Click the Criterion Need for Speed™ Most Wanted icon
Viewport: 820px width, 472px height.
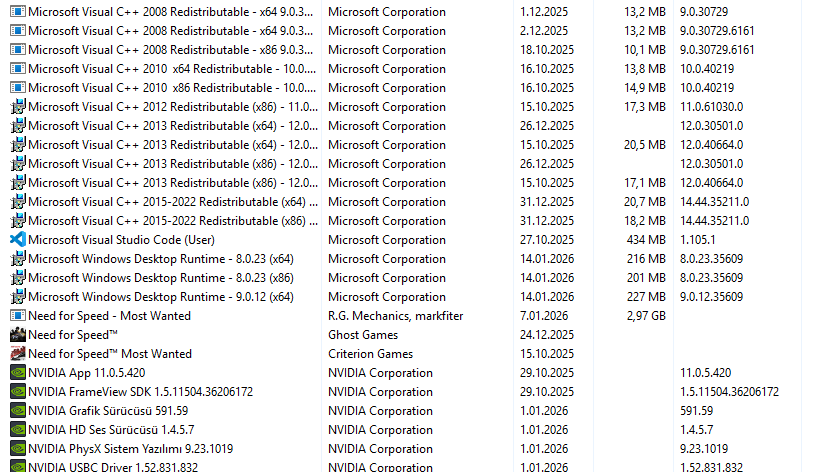[18, 354]
